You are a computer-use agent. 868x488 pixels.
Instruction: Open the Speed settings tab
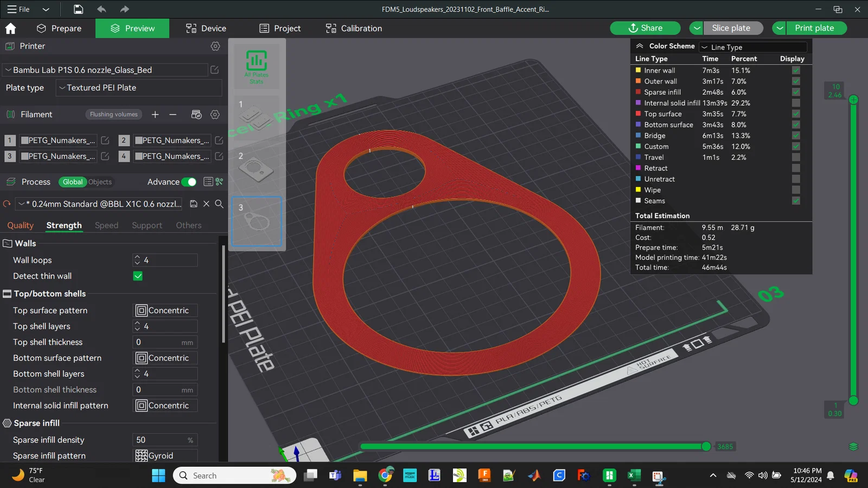pyautogui.click(x=106, y=225)
